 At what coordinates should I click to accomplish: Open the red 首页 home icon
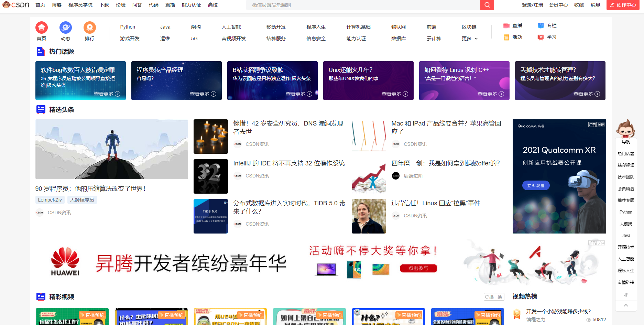click(42, 28)
